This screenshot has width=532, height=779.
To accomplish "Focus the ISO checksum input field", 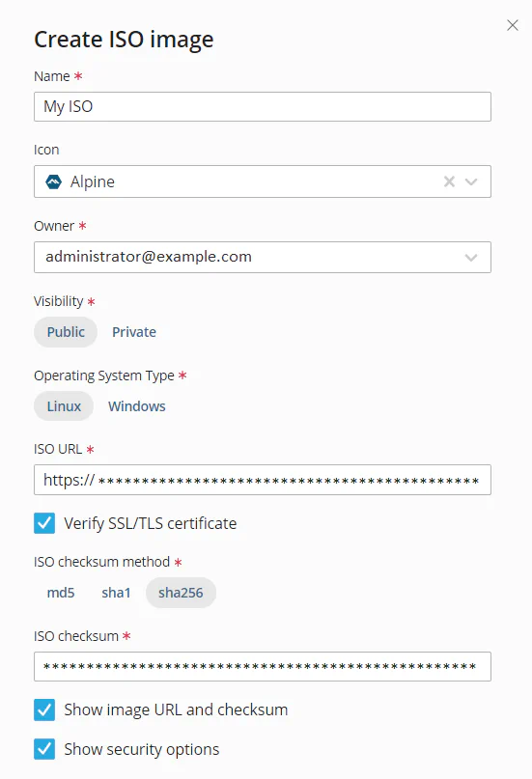I will pyautogui.click(x=263, y=667).
